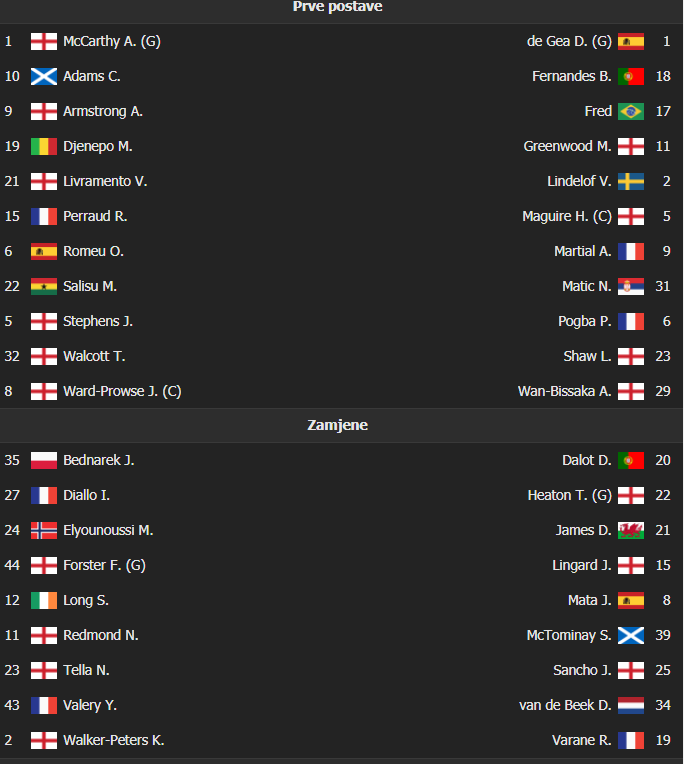Click the Scotland flag beside Adams C.
Image resolution: width=684 pixels, height=764 pixels.
coord(44,76)
